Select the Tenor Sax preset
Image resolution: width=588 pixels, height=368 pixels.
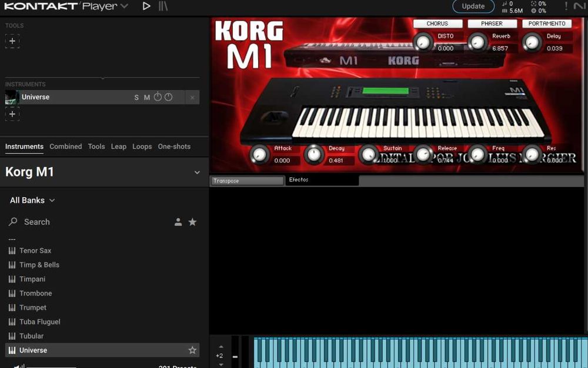102,250
